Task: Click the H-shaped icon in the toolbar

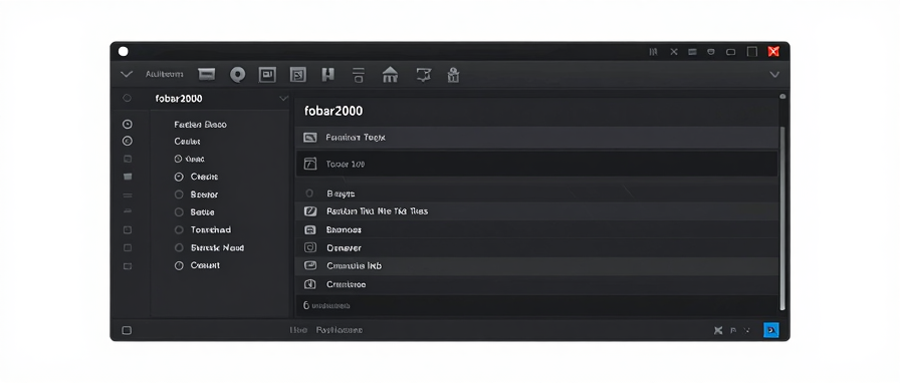Action: 328,74
